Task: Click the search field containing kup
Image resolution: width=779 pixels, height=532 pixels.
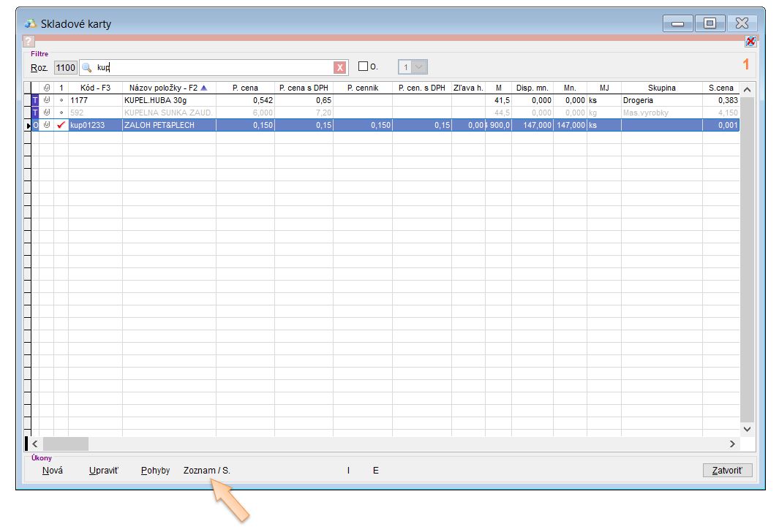Action: pyautogui.click(x=212, y=68)
